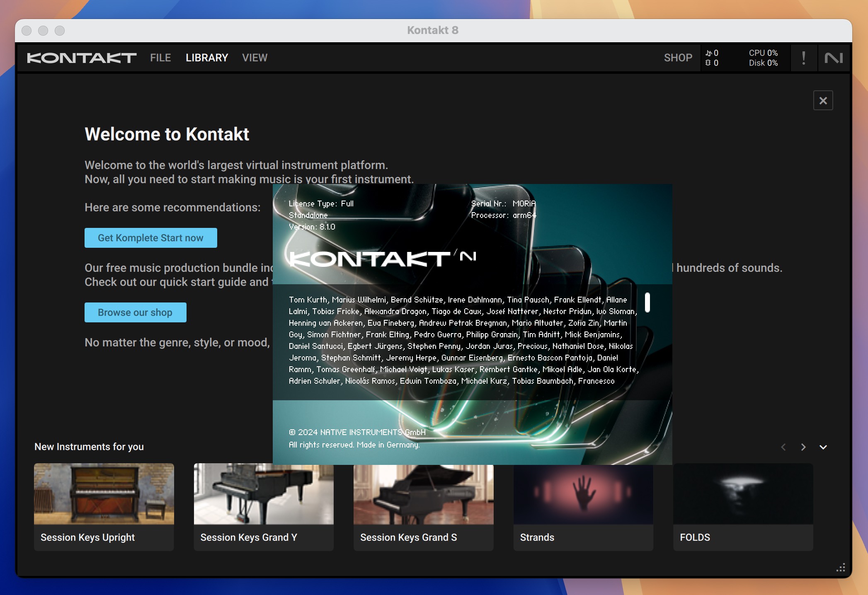Open the VIEW menu
Image resolution: width=868 pixels, height=595 pixels.
(x=255, y=58)
